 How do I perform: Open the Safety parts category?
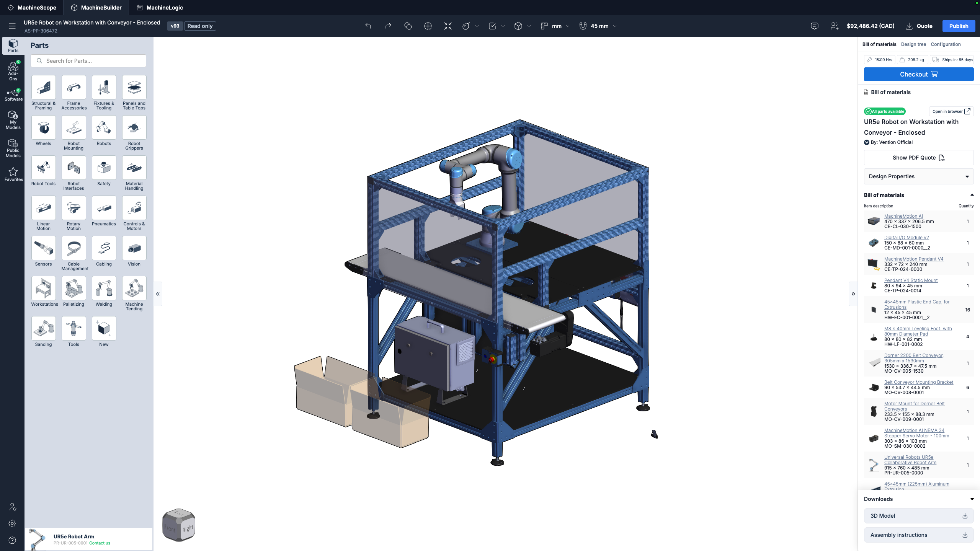coord(104,171)
